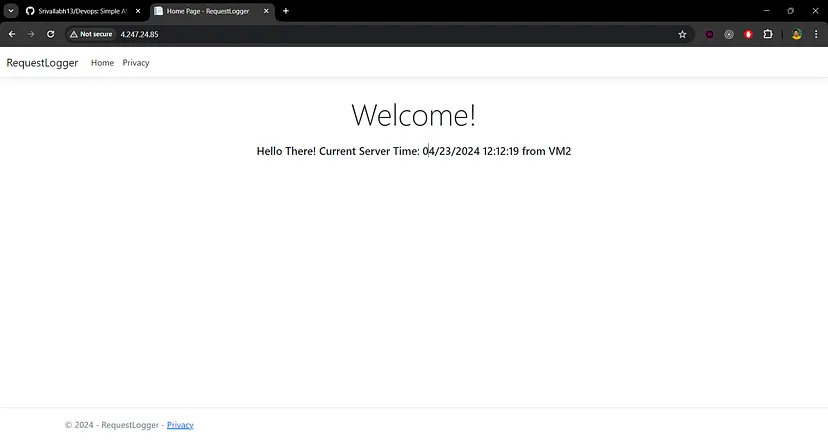
Task: Open the Extensions puzzle icon
Action: 768,34
